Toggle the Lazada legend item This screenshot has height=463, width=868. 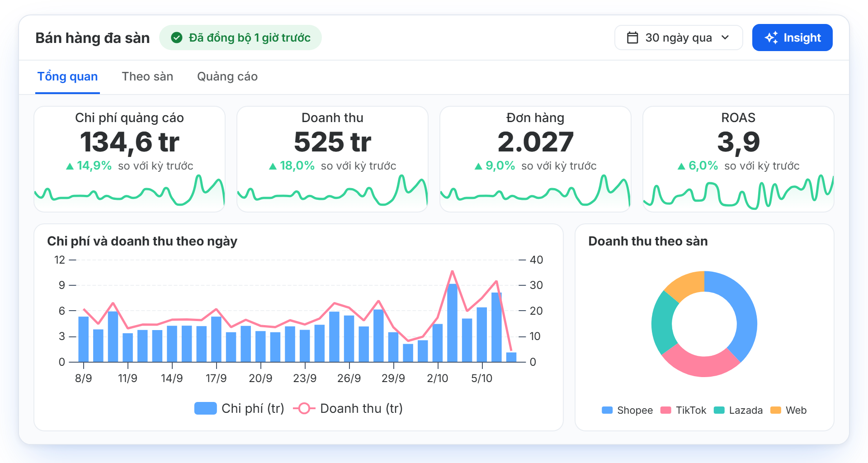click(738, 410)
